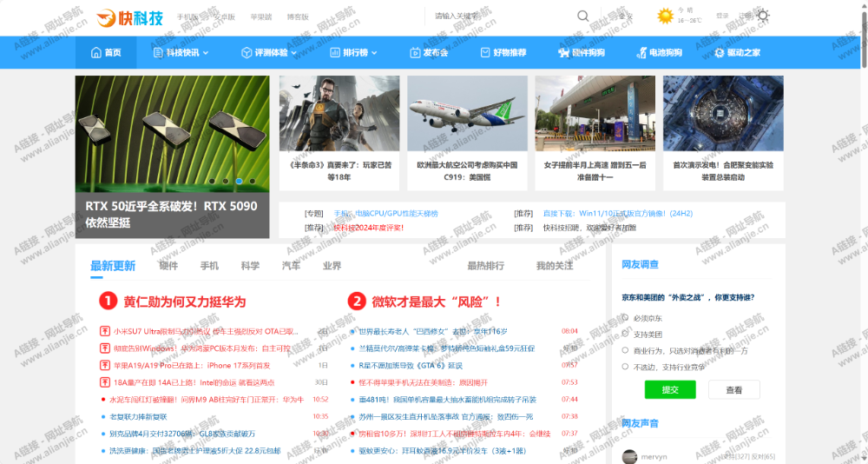The height and width of the screenshot is (464, 868).
Task: Open 电脑CPU/GPU性能天梯榜 link
Action: tap(397, 214)
